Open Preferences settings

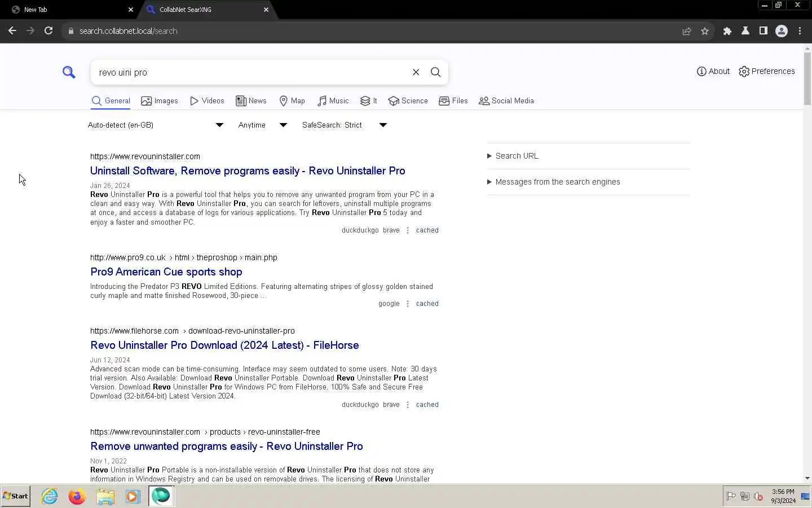coord(767,71)
